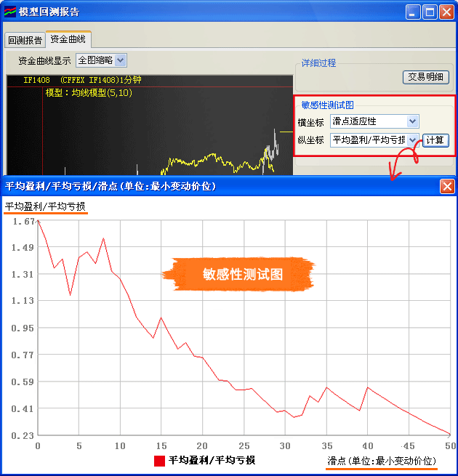Click the IF1408 (CFFEX IF1408)1分钟 chart title
The image size is (458, 476).
point(82,80)
